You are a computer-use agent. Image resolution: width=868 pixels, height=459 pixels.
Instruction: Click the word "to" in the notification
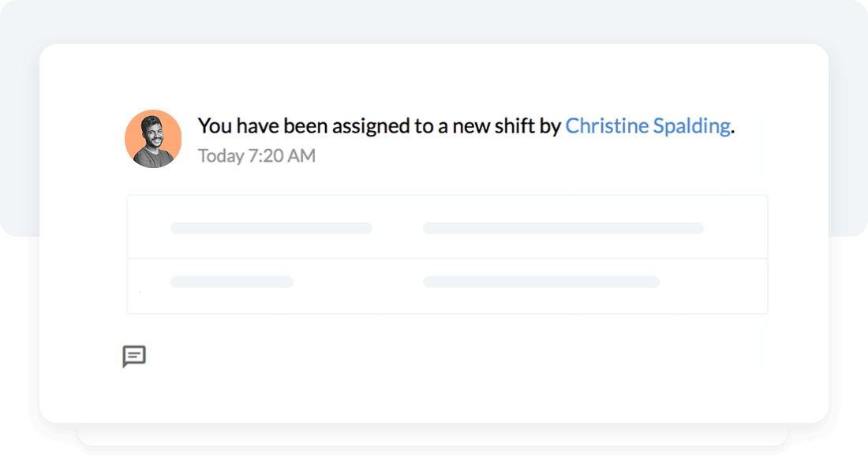pyautogui.click(x=424, y=126)
